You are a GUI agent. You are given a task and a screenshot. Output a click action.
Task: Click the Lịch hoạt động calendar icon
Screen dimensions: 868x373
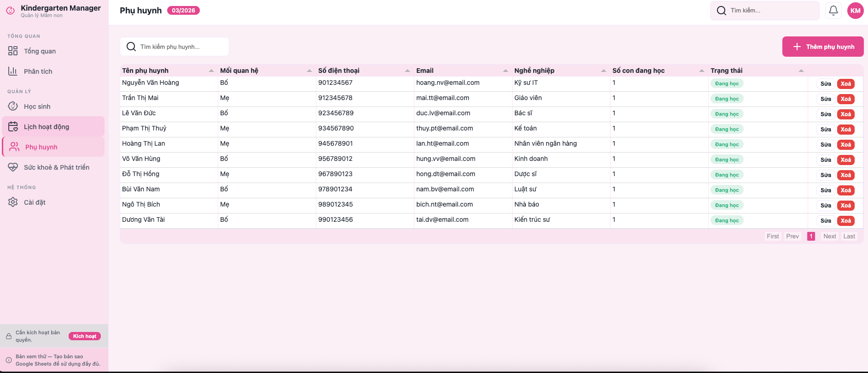click(13, 127)
